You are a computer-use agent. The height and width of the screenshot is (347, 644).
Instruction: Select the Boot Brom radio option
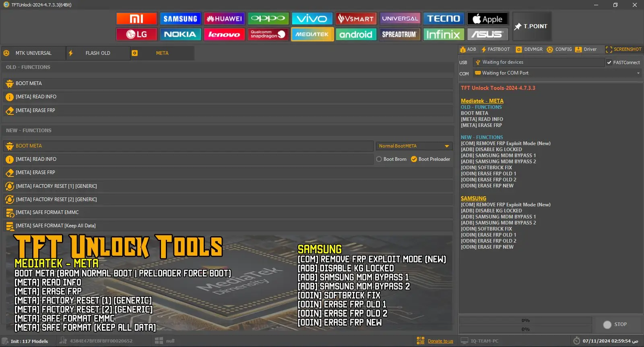(391, 159)
